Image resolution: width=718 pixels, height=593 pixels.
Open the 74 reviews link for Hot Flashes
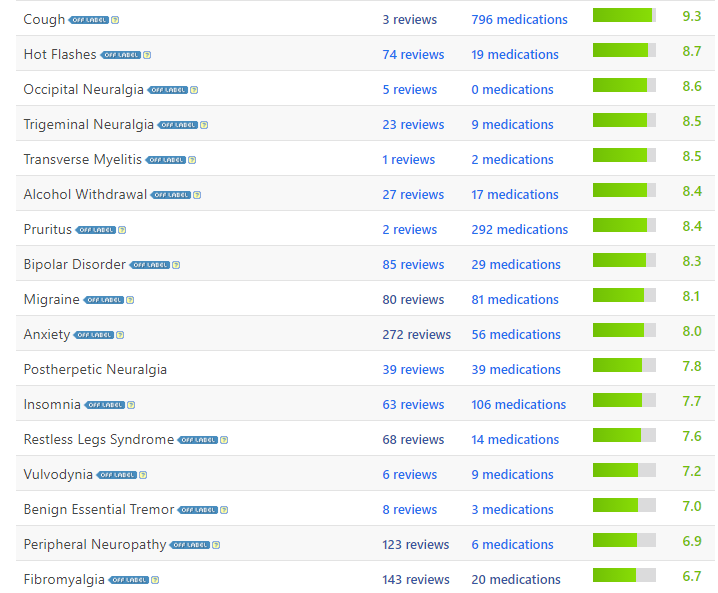click(412, 55)
